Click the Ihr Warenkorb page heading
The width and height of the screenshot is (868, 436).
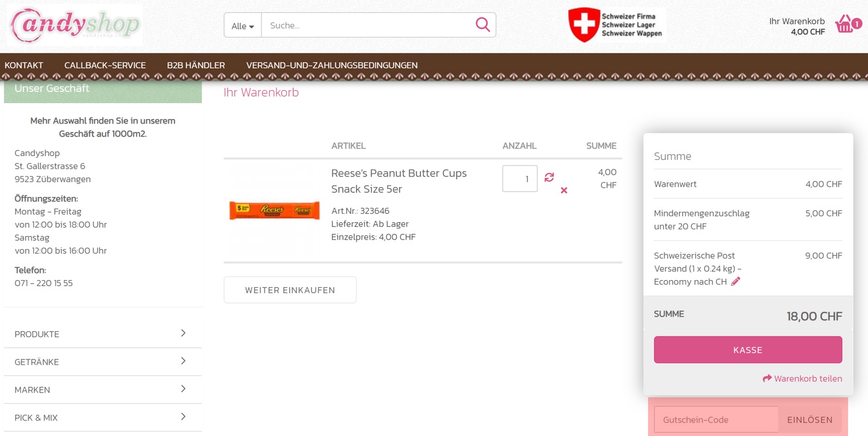tap(261, 92)
